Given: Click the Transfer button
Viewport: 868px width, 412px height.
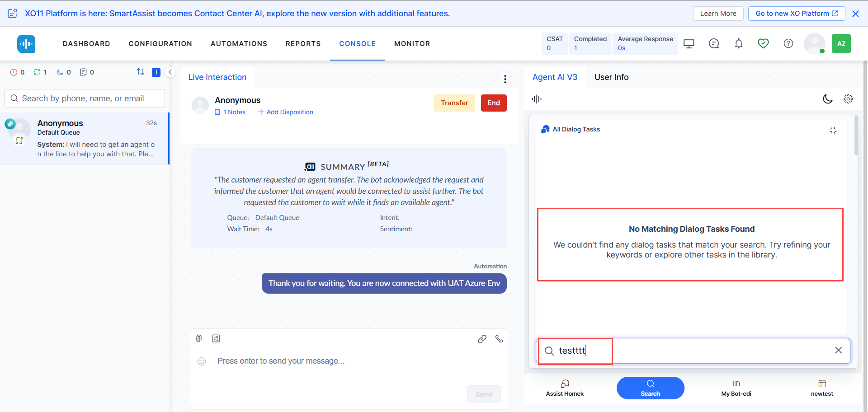Looking at the screenshot, I should 454,103.
